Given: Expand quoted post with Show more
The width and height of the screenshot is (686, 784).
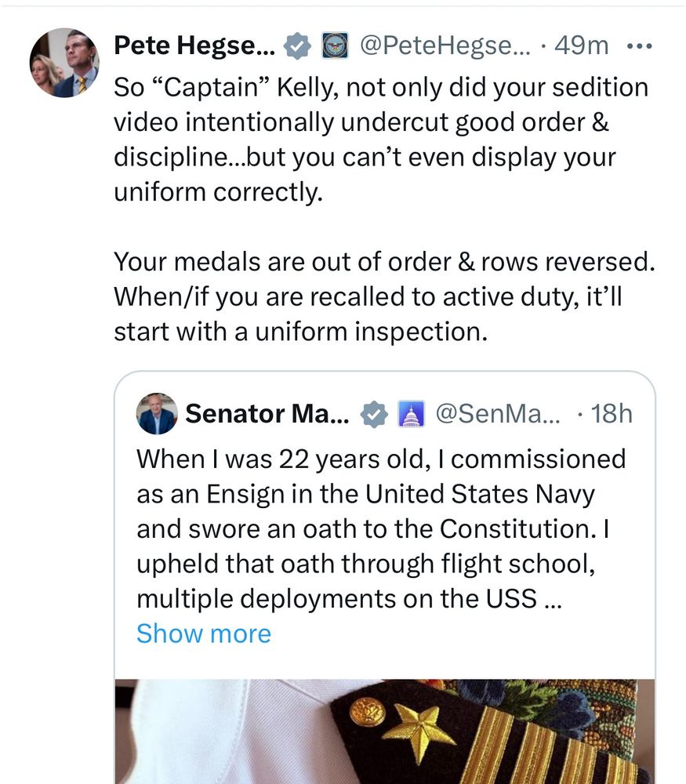Looking at the screenshot, I should point(203,633).
